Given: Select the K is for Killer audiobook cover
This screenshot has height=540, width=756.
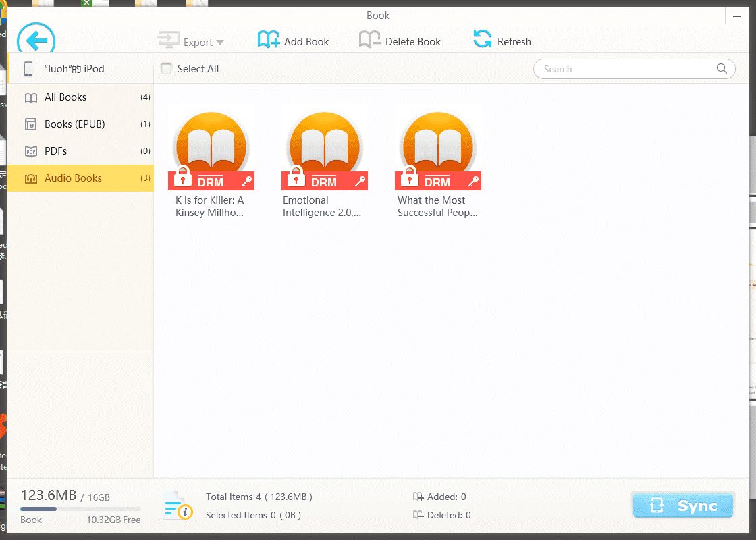Looking at the screenshot, I should pos(211,151).
